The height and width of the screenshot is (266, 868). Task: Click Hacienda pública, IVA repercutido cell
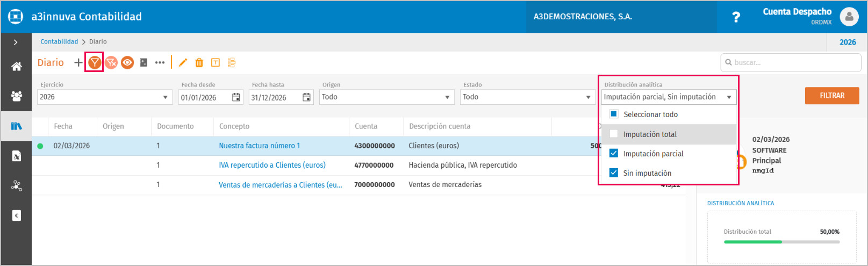tap(463, 165)
